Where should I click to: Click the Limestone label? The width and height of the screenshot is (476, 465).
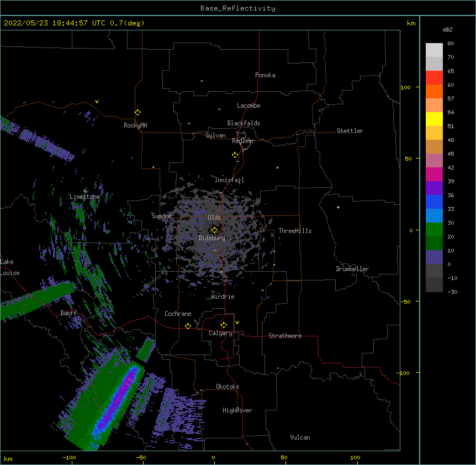coord(84,197)
